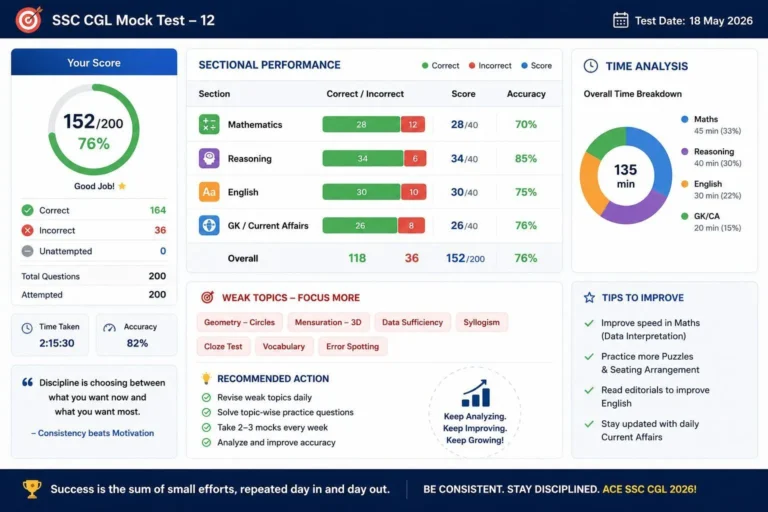Click the green Correct checkmark icon
Image resolution: width=768 pixels, height=512 pixels.
(x=27, y=210)
